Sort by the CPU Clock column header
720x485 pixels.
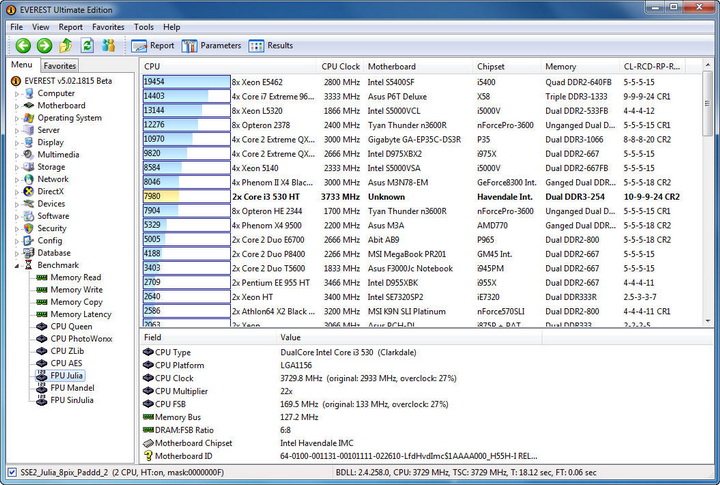point(340,66)
